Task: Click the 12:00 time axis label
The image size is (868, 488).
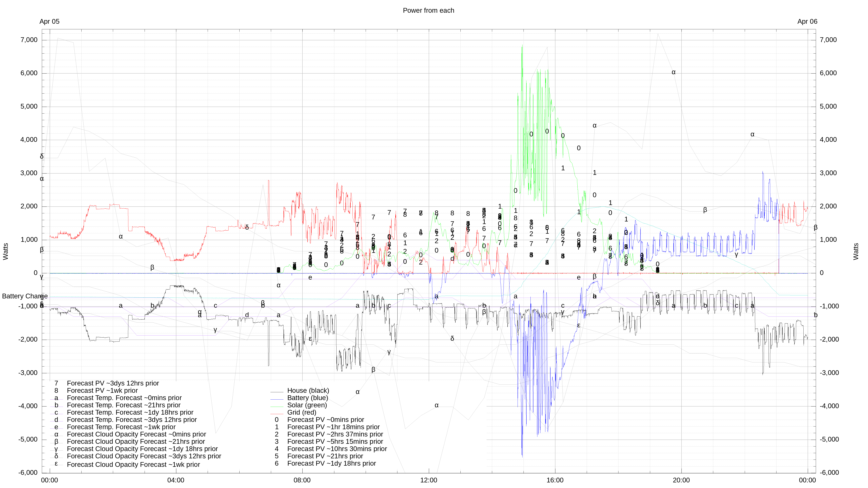Action: 429,480
